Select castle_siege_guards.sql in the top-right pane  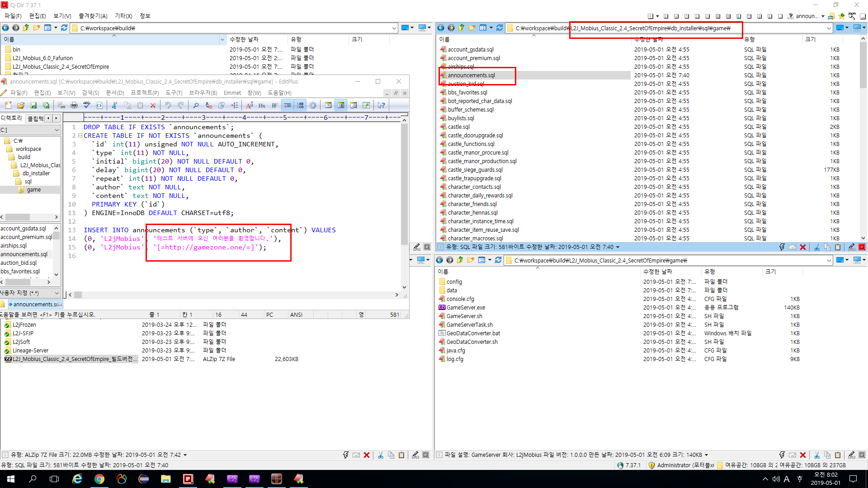point(475,170)
